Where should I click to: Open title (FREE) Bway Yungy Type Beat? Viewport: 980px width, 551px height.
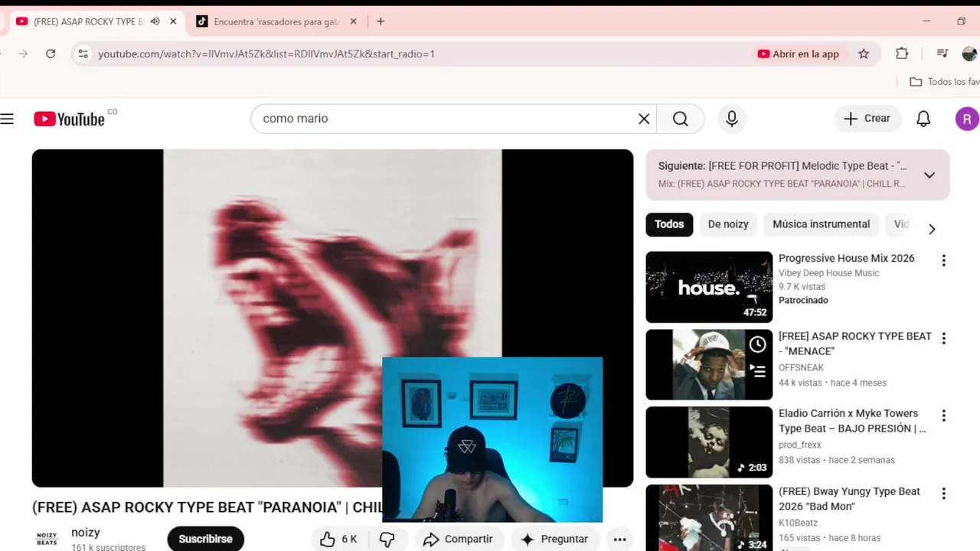[849, 499]
